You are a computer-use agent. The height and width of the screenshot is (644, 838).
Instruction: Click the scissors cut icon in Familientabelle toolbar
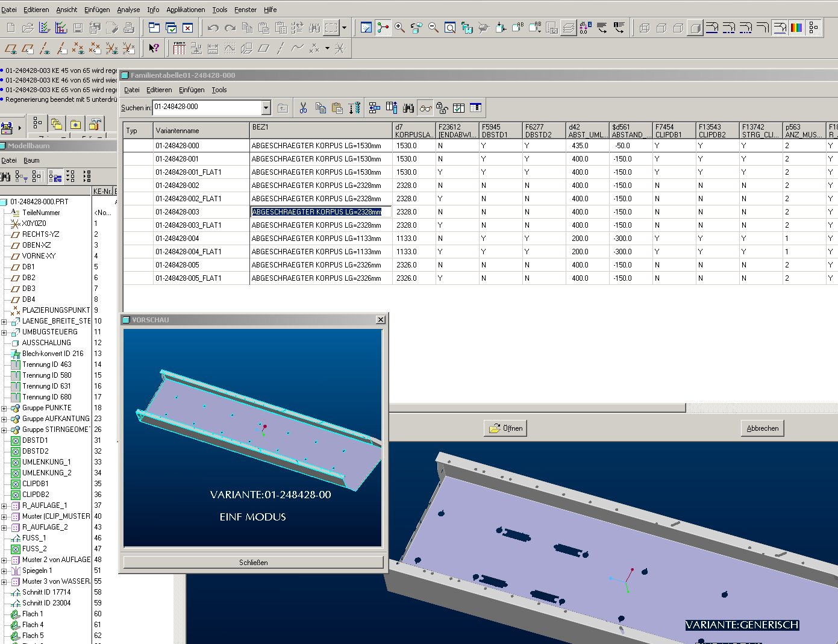[x=303, y=108]
